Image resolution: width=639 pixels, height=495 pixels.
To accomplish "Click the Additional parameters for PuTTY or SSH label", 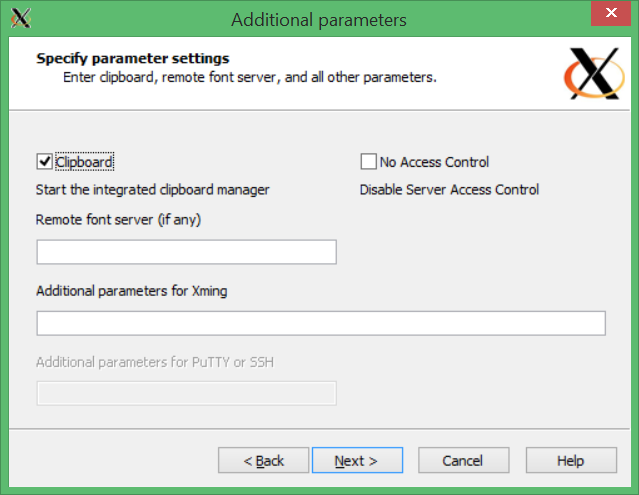I will click(155, 362).
